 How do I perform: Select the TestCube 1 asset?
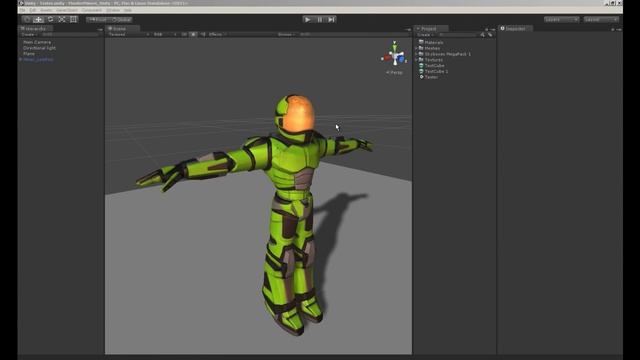436,71
